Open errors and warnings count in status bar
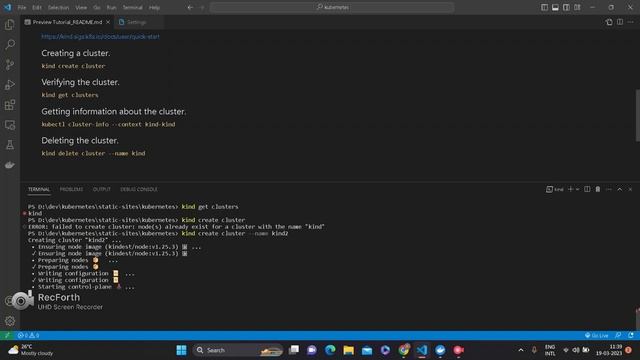 coord(28,335)
